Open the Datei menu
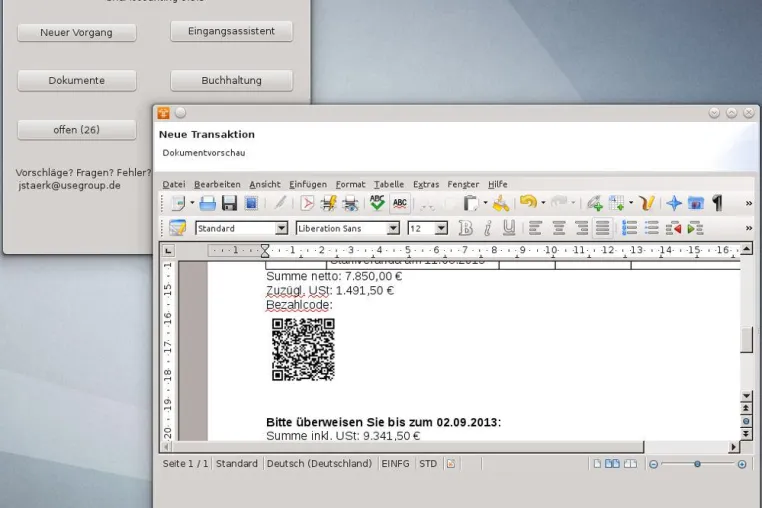Image resolution: width=762 pixels, height=508 pixels. click(x=173, y=184)
